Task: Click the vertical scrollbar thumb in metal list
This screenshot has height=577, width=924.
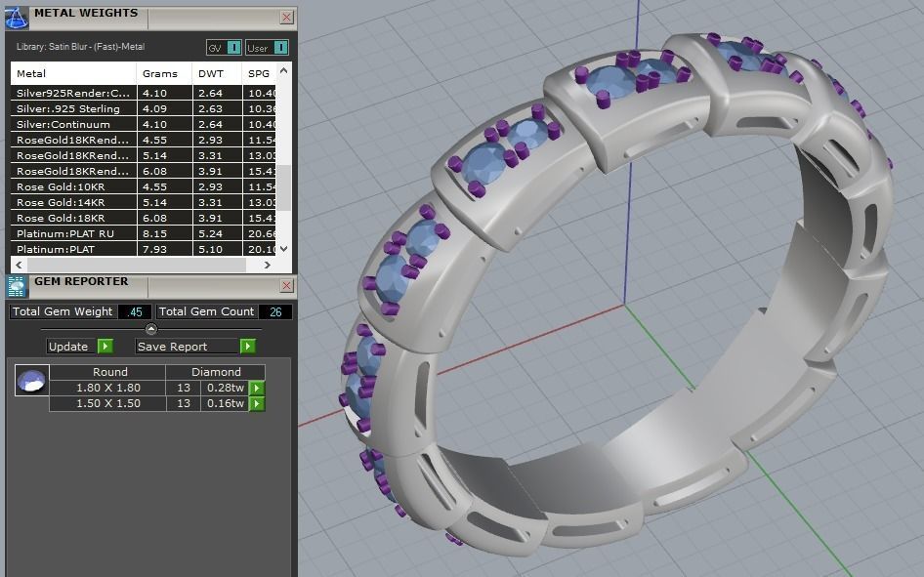Action: 283,187
